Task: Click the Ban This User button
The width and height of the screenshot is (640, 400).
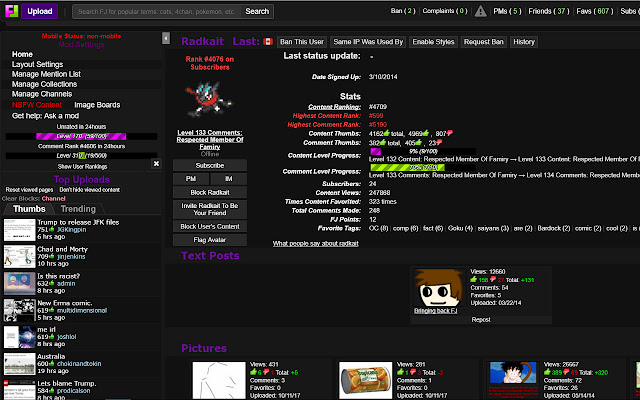Action: (302, 42)
